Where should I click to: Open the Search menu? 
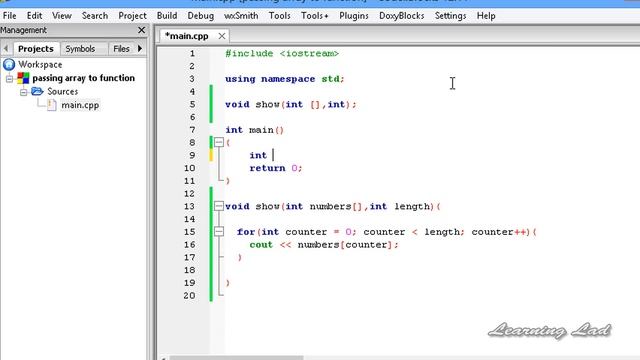tap(95, 16)
